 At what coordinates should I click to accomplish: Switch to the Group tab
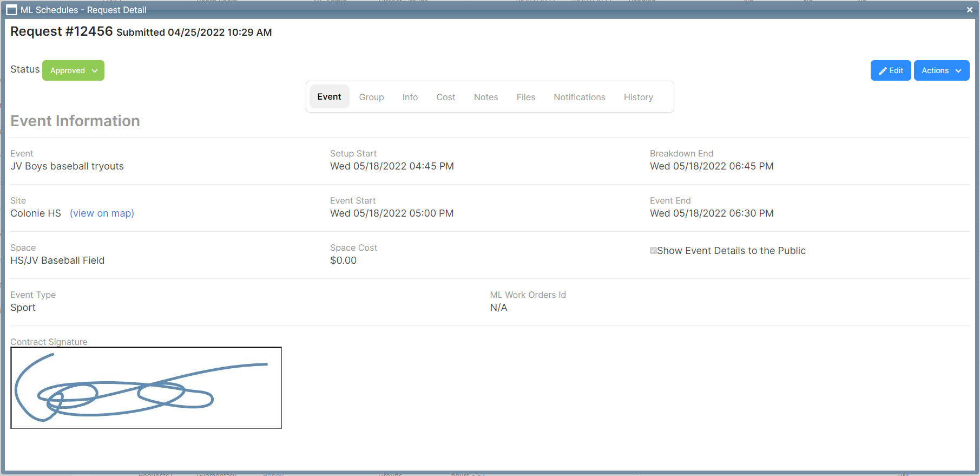(x=371, y=97)
